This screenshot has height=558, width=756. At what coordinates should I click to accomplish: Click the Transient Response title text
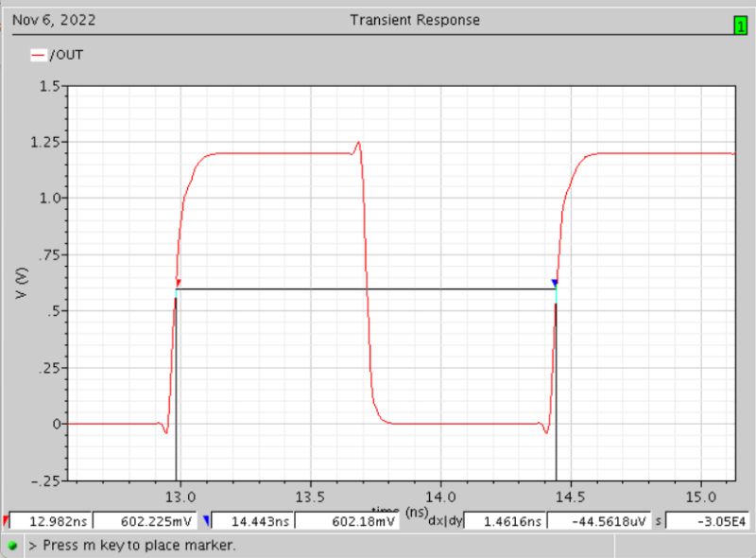tap(414, 19)
